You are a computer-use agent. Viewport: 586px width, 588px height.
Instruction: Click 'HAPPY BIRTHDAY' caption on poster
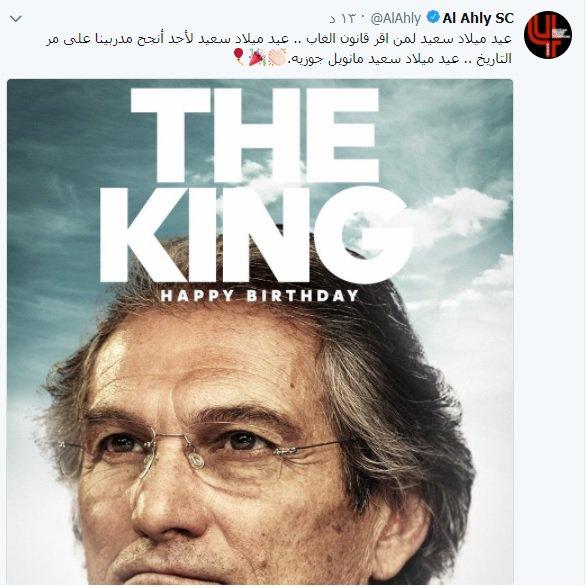[x=259, y=296]
